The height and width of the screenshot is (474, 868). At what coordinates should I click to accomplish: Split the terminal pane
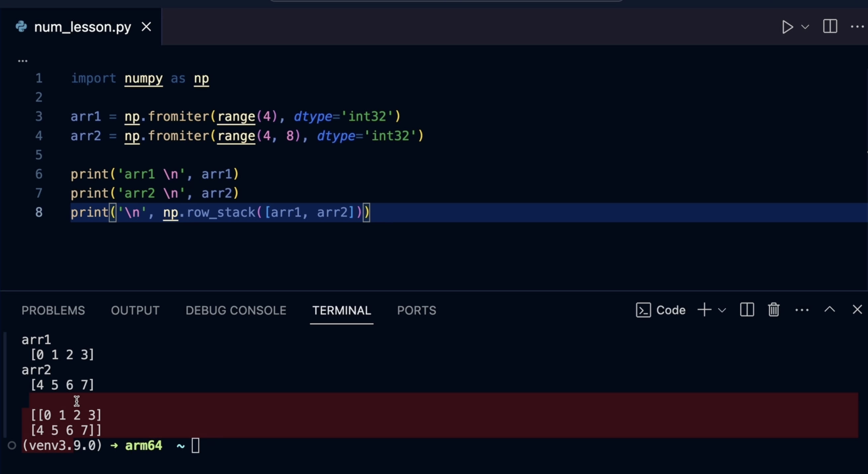coord(747,310)
